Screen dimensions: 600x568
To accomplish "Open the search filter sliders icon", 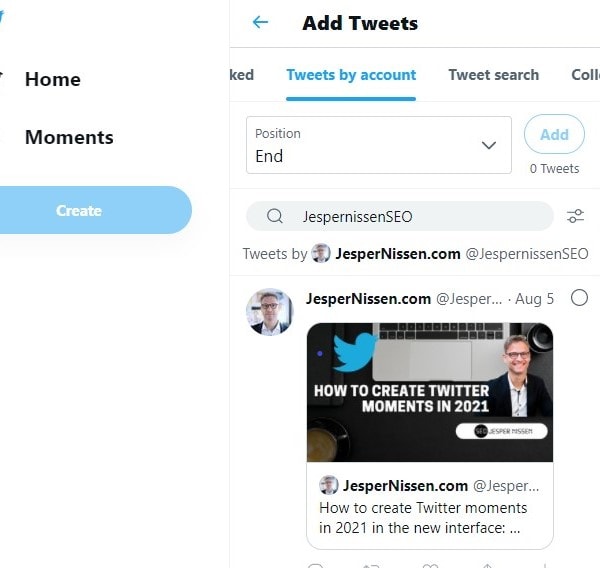I will click(x=575, y=216).
